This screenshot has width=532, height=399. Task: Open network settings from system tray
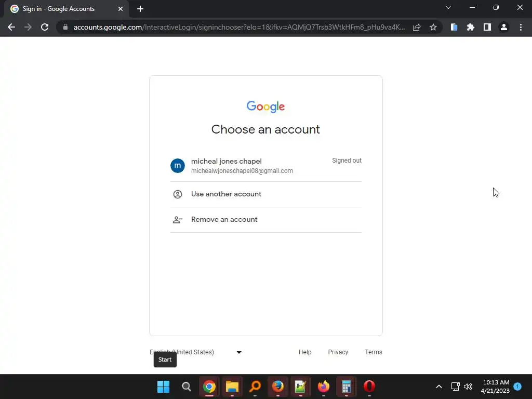(455, 387)
